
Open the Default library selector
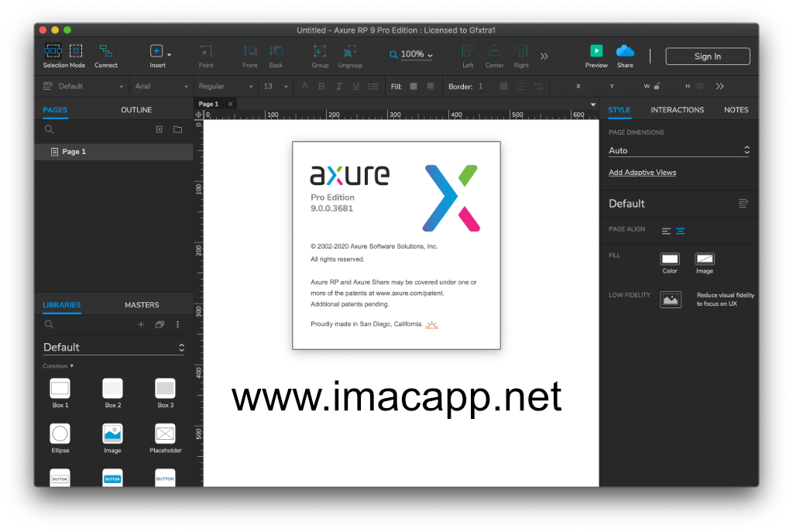(114, 348)
